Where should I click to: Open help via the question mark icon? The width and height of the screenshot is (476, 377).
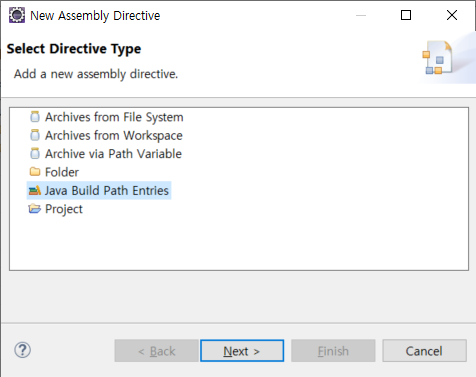[22, 350]
